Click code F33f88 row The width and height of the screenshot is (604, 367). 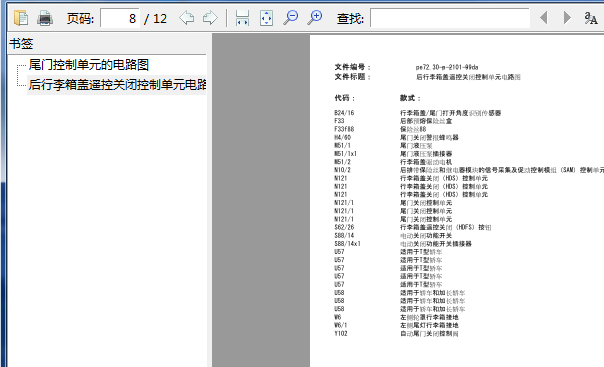[x=344, y=129]
